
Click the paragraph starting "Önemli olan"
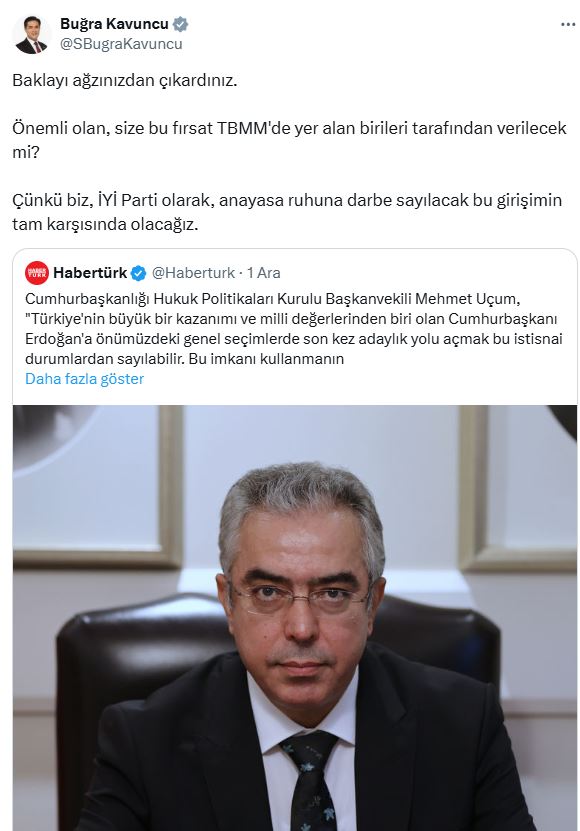289,140
